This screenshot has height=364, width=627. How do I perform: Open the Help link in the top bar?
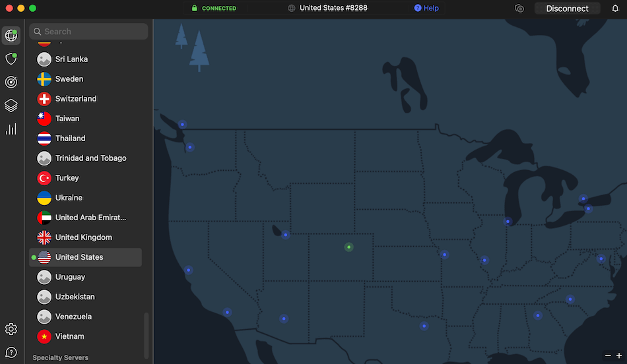coord(426,8)
